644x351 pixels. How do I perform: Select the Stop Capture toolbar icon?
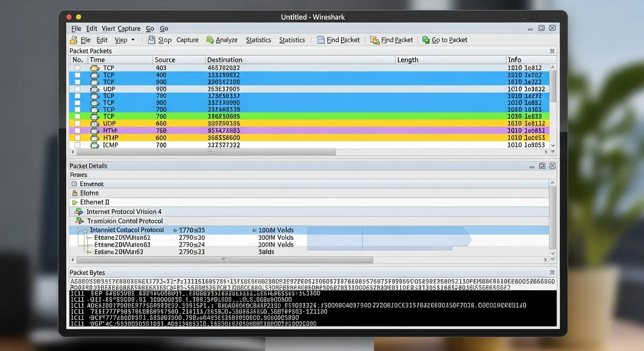[x=151, y=40]
